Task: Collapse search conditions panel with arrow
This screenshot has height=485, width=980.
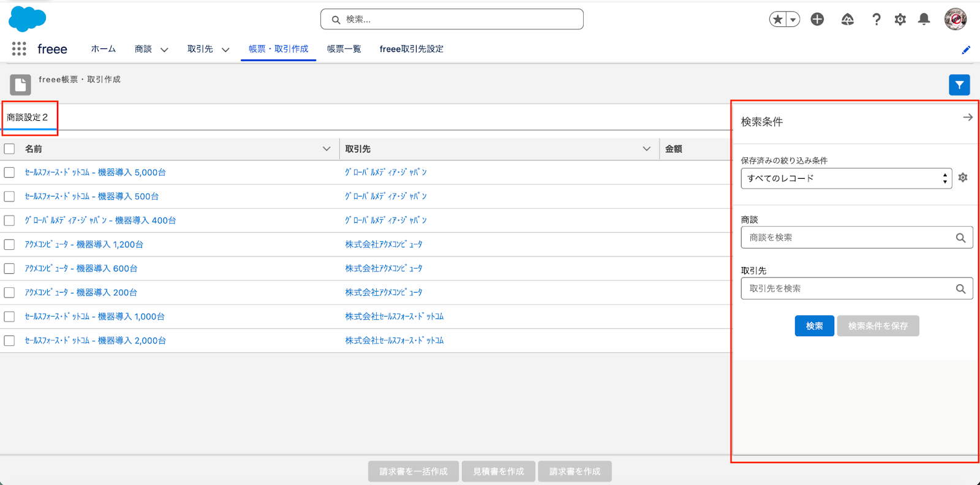Action: [968, 117]
